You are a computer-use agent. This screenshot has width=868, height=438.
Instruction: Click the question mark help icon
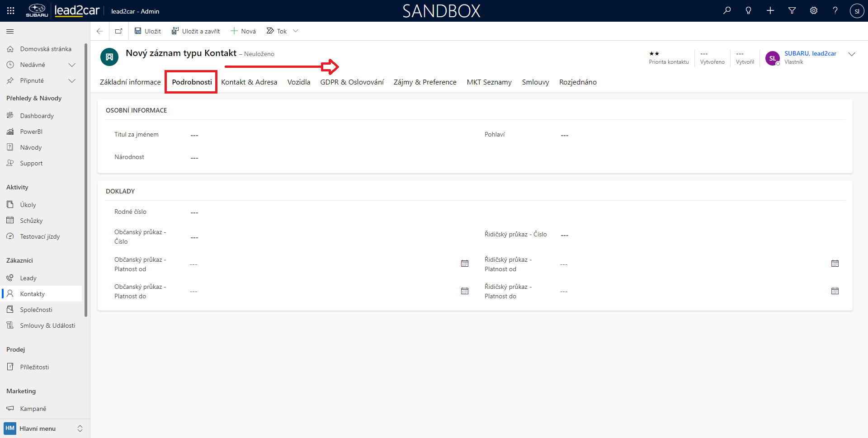(x=835, y=10)
